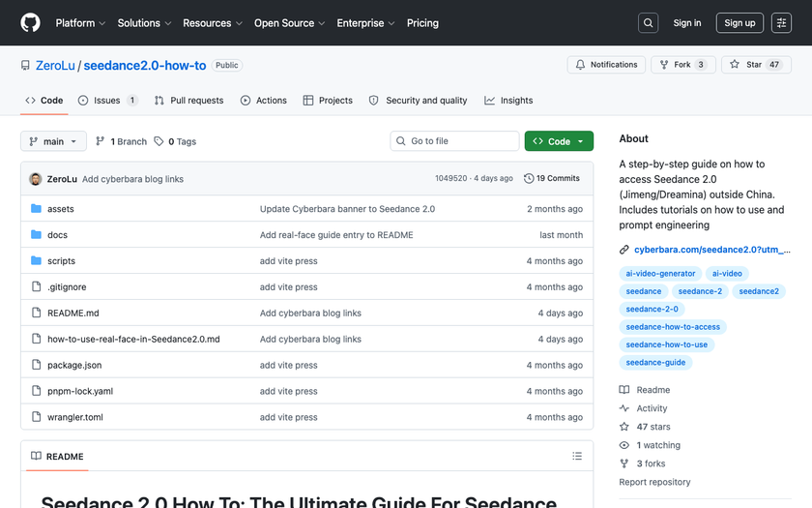Open the main branch selector dropdown
The height and width of the screenshot is (508, 812).
tap(53, 141)
